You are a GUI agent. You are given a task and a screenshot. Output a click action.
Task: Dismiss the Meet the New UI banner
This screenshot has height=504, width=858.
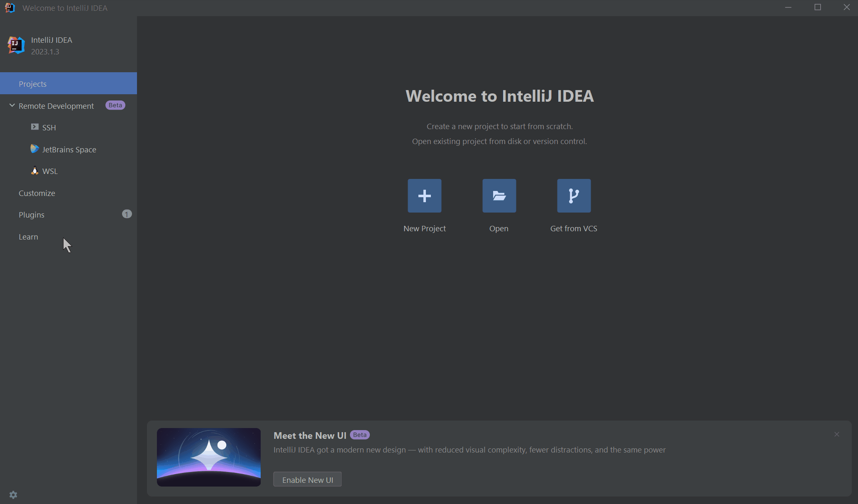tap(837, 434)
